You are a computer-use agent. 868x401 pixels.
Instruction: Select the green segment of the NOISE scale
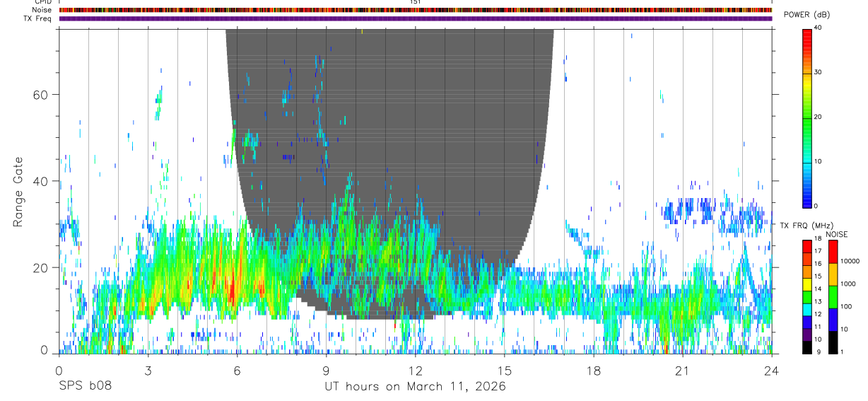(x=833, y=297)
